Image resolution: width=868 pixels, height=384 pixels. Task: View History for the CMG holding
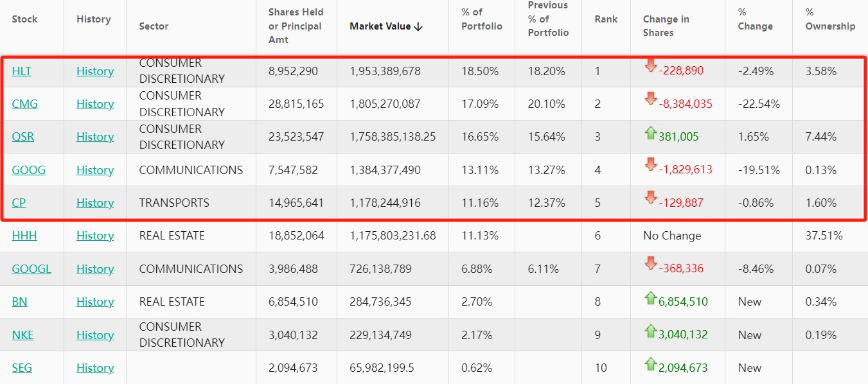[95, 104]
